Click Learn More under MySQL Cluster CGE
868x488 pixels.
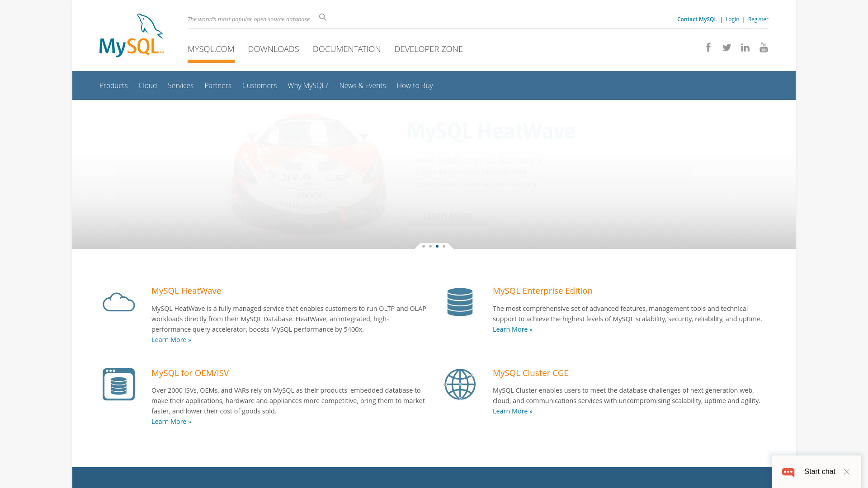pyautogui.click(x=513, y=411)
